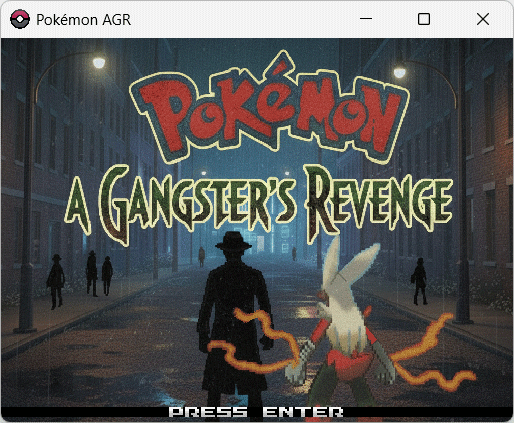The height and width of the screenshot is (423, 514).
Task: Click the red Pokémon logo
Action: 269,107
